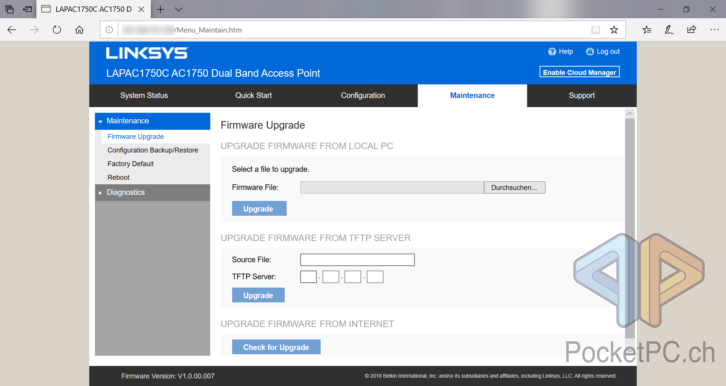Click the share page icon

pos(691,30)
